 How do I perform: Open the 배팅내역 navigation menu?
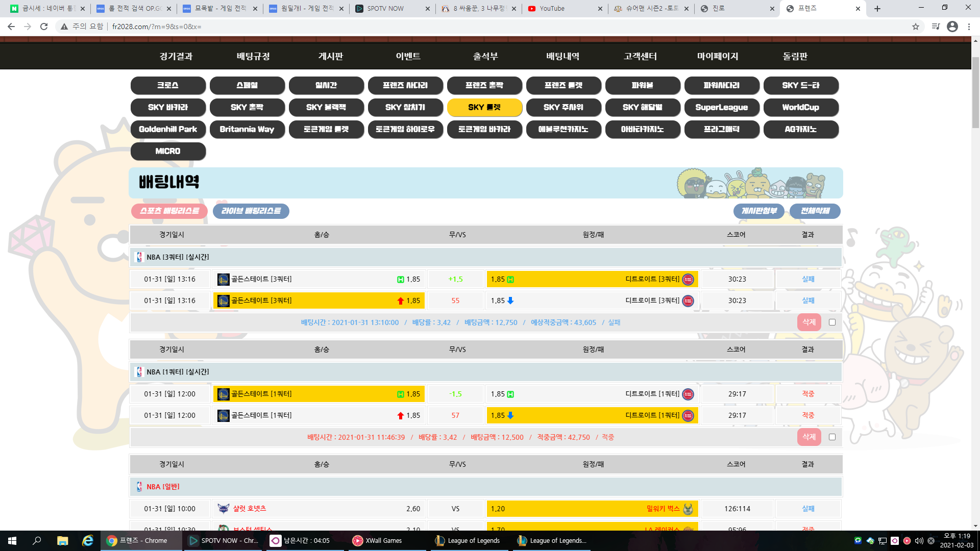tap(562, 57)
